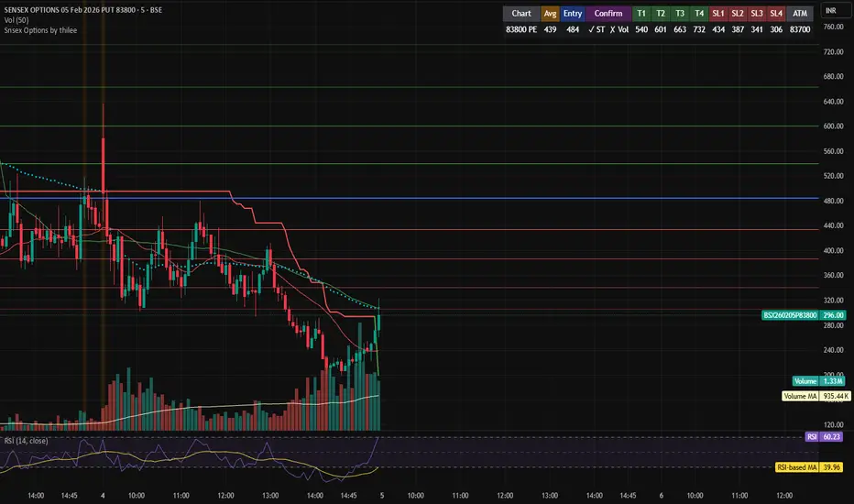Click the Volume MA label tag
Image resolution: width=854 pixels, height=504 pixels.
point(800,396)
